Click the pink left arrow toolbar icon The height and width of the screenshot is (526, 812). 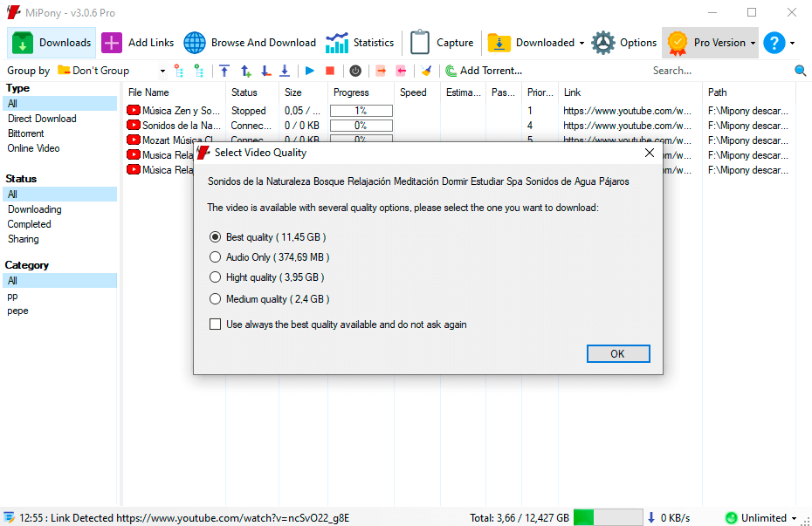[x=401, y=71]
